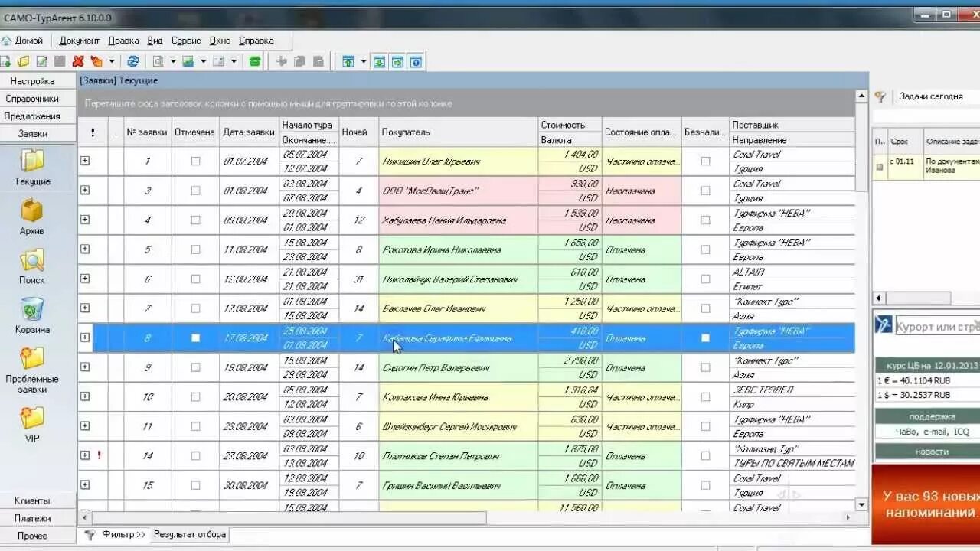Toggle Безнал checkbox for Никишин Олег Юрьевич
980x551 pixels.
[705, 161]
